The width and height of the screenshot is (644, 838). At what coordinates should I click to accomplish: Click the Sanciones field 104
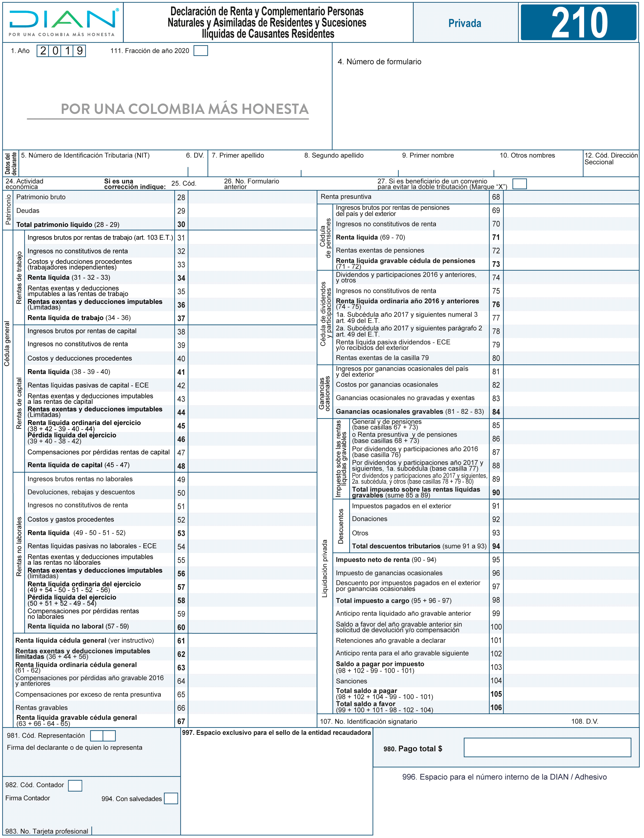(571, 680)
